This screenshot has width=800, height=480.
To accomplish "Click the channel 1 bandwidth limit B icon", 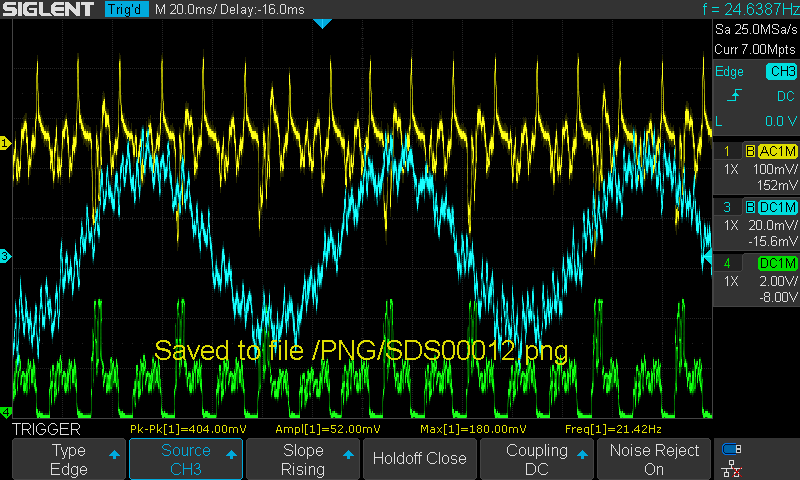I will [x=750, y=151].
